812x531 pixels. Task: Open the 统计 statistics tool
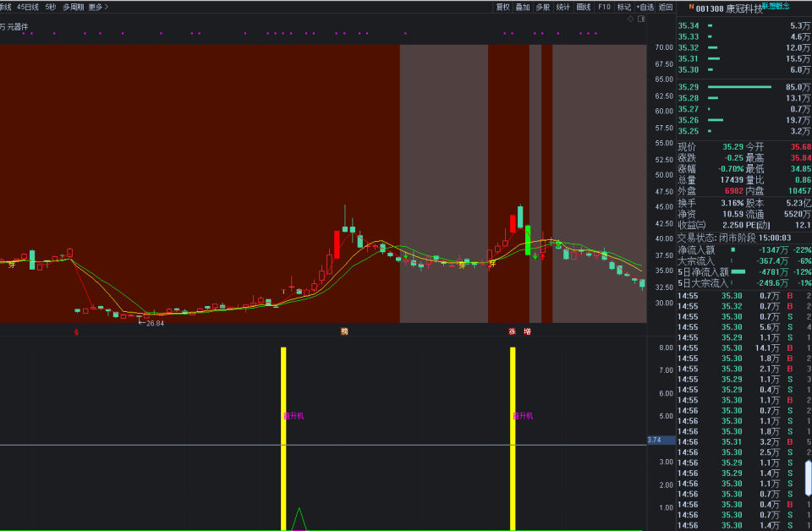coord(563,7)
